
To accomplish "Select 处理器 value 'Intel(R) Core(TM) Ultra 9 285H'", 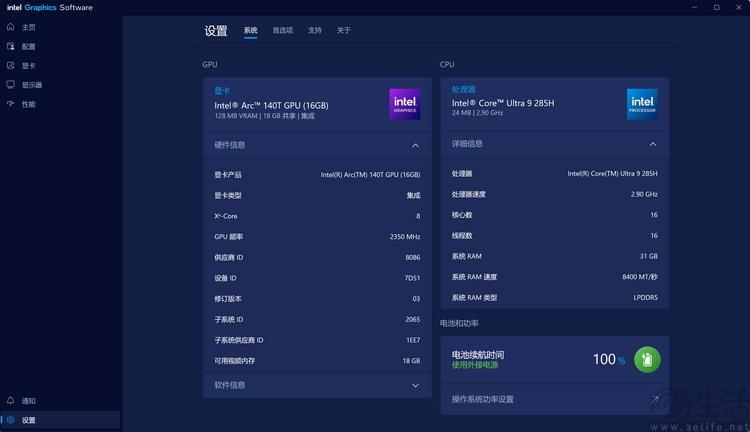I will 612,173.
